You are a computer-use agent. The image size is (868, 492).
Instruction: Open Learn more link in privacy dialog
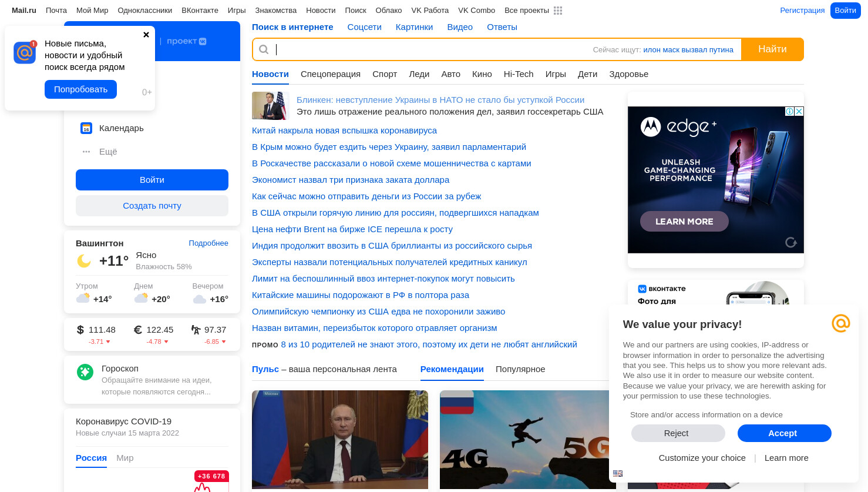click(x=786, y=458)
